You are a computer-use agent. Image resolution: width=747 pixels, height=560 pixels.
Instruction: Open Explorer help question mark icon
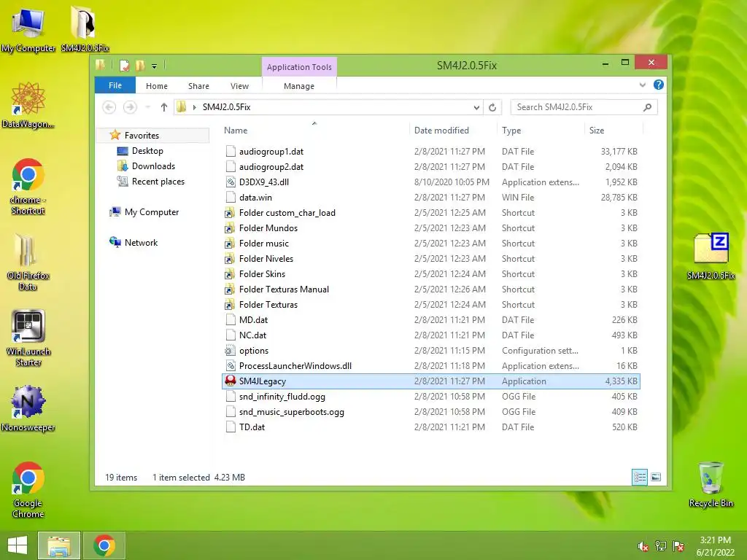coord(659,85)
